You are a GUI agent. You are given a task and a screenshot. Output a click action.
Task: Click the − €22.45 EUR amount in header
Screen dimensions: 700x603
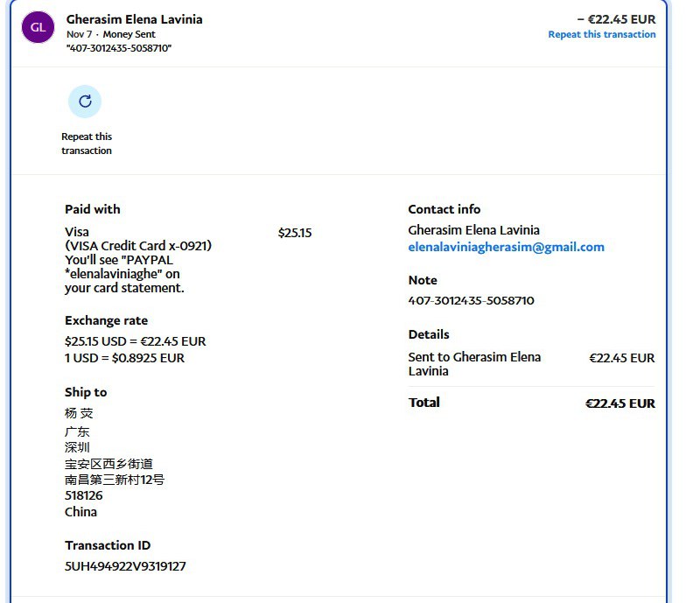coord(615,19)
